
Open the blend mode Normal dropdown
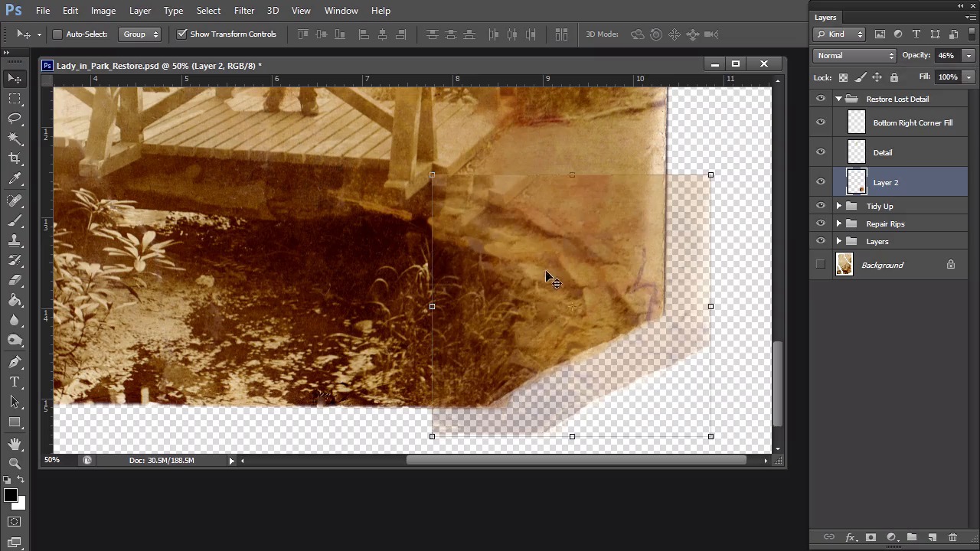point(855,55)
